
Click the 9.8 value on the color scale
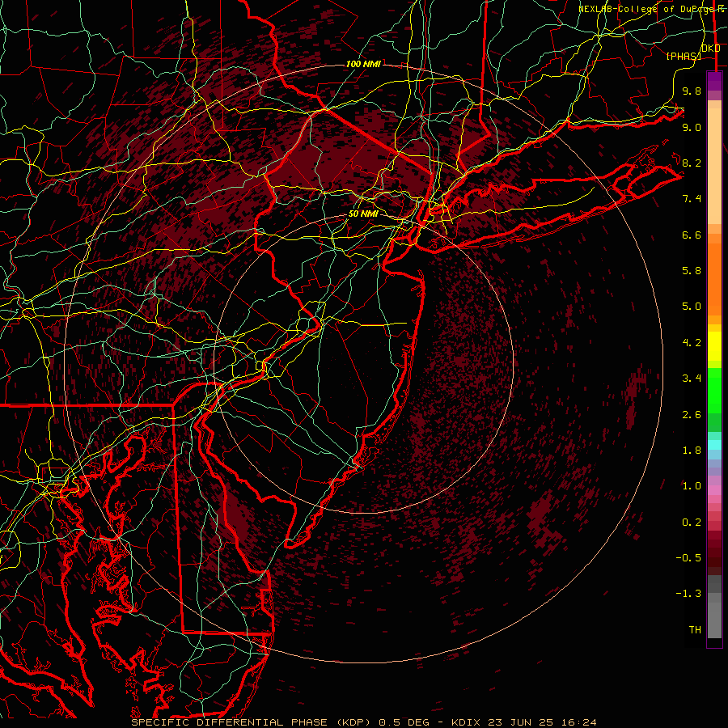tap(692, 91)
